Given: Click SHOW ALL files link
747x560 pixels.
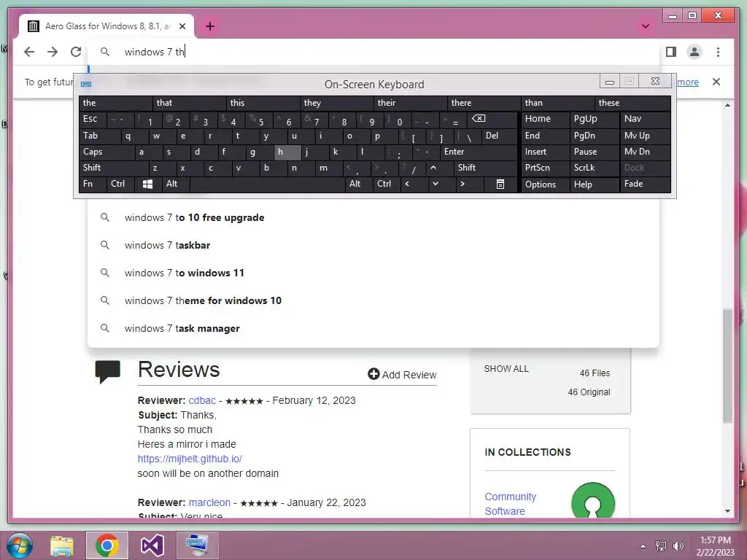Looking at the screenshot, I should (x=506, y=369).
